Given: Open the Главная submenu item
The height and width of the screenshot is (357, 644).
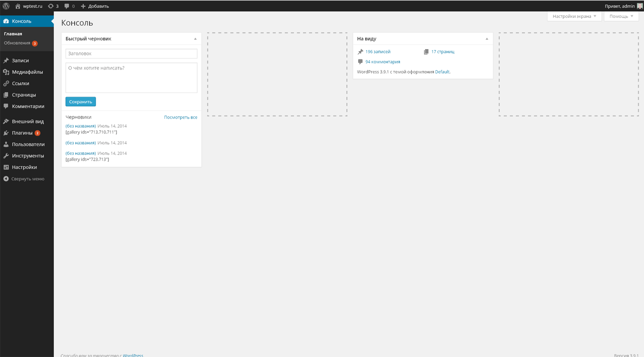Looking at the screenshot, I should (x=13, y=34).
